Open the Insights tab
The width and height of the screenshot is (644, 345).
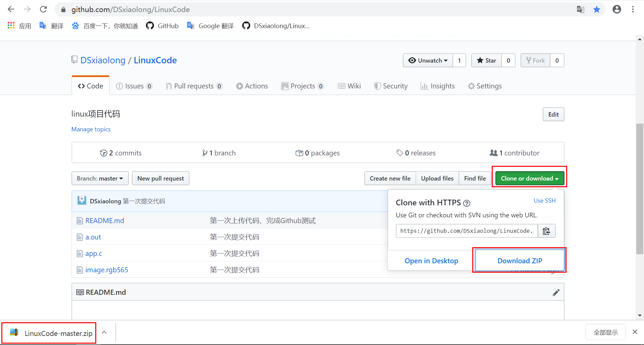point(438,86)
